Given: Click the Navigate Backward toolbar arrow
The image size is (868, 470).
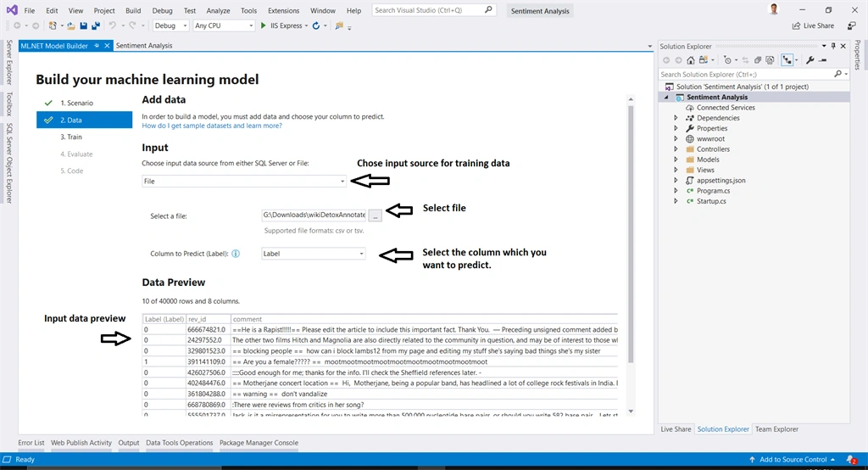Looking at the screenshot, I should click(x=17, y=25).
